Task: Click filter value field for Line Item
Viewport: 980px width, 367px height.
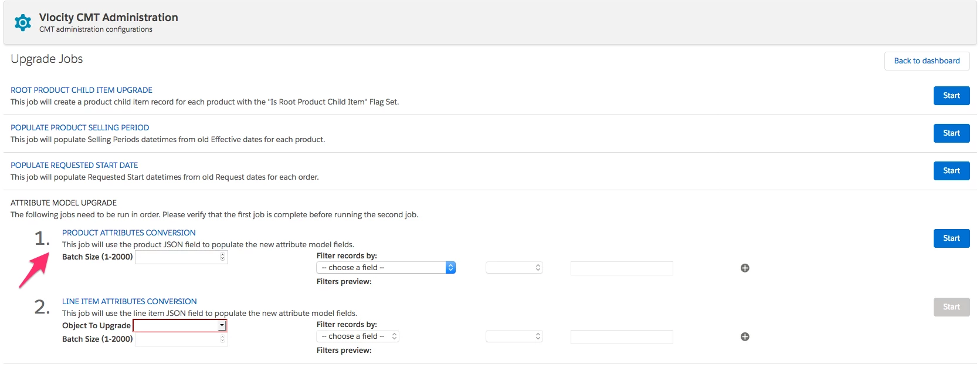Action: [x=622, y=337]
